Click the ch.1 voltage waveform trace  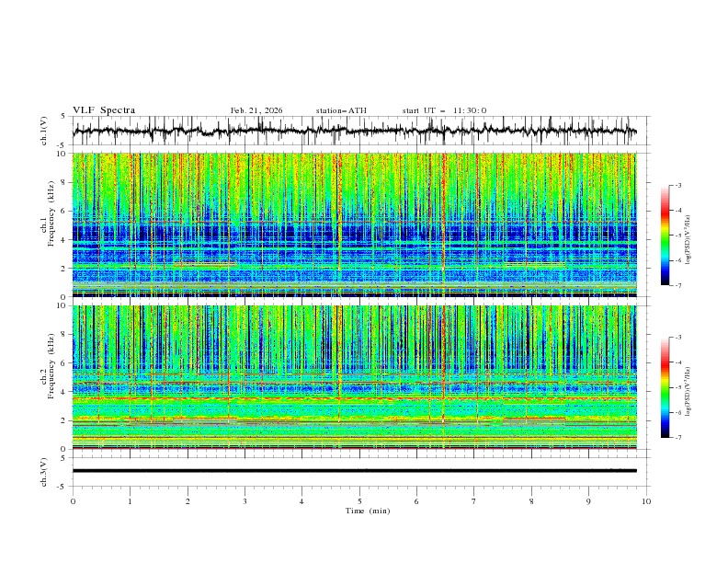click(354, 131)
